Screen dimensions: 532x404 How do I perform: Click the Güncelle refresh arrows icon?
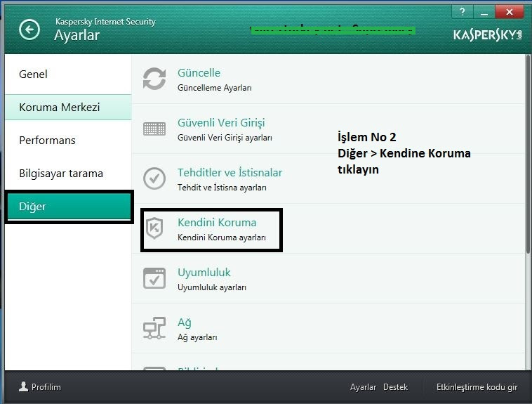154,79
